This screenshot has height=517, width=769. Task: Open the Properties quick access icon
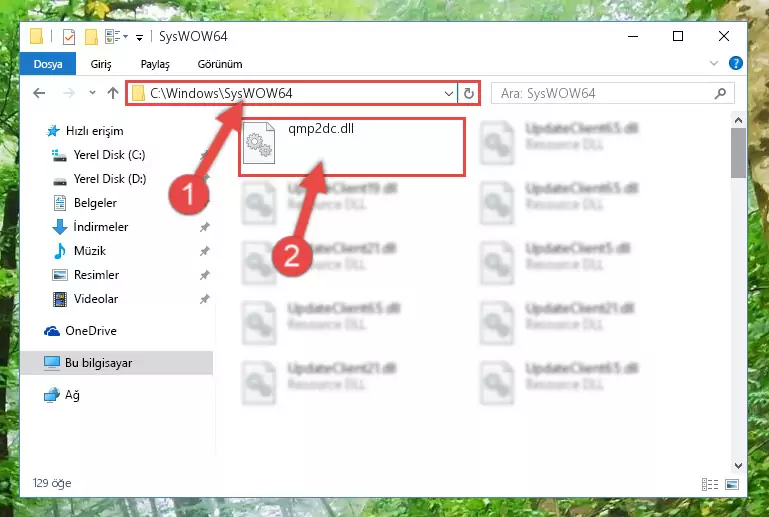69,36
